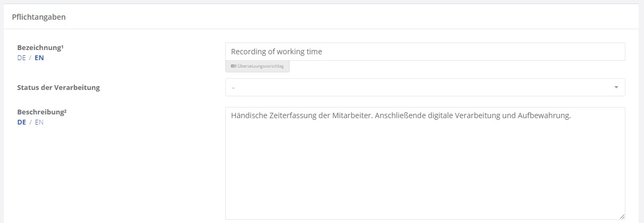
Task: Click the footnote marker next to Beschreibung
Action: (x=65, y=111)
